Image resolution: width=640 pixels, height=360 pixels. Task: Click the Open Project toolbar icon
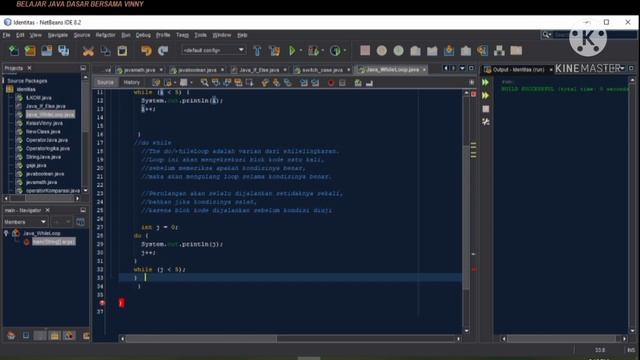(47, 51)
